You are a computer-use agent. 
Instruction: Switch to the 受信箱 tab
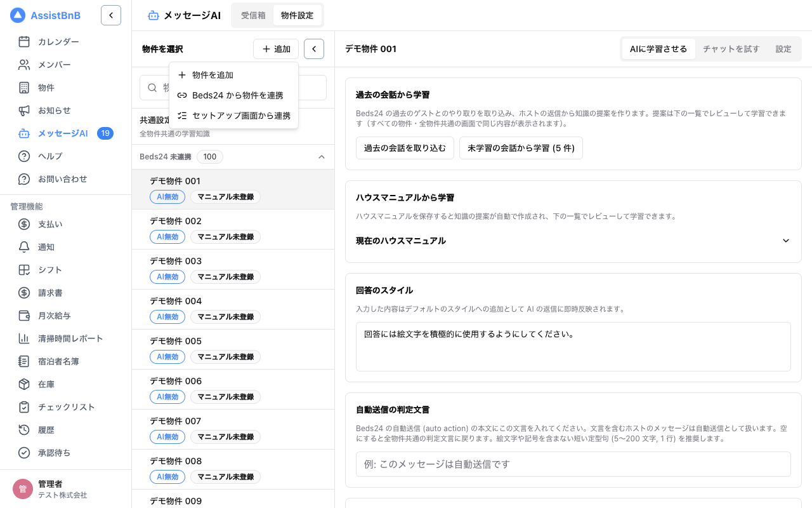point(253,15)
